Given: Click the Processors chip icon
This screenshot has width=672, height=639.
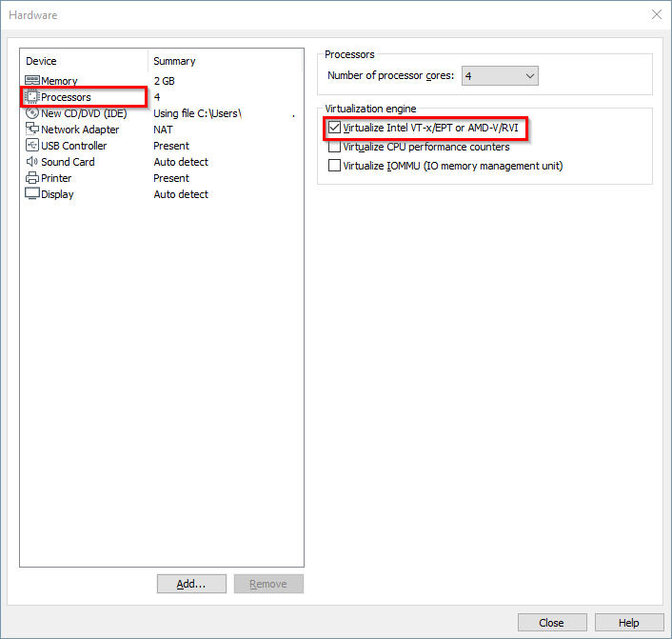Looking at the screenshot, I should tap(31, 96).
